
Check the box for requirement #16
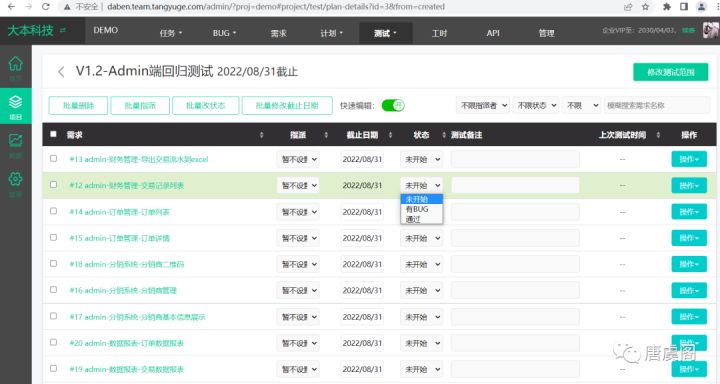pyautogui.click(x=53, y=290)
